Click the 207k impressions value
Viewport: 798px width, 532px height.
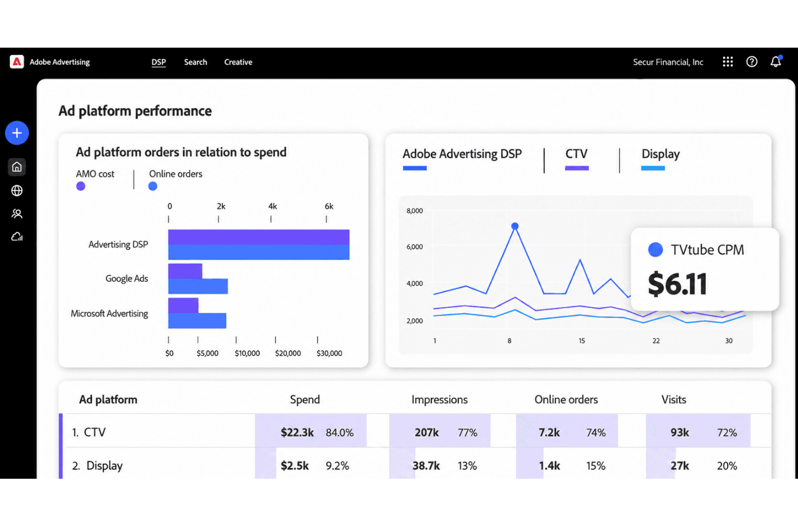point(426,433)
